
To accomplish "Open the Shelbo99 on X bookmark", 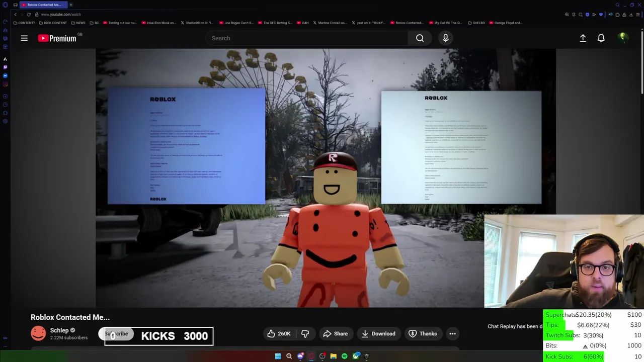I will tap(197, 23).
